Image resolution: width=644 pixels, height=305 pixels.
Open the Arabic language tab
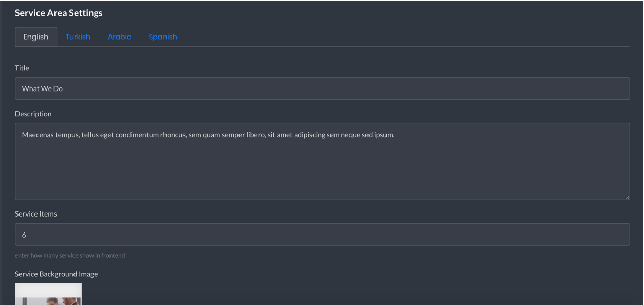pyautogui.click(x=119, y=37)
